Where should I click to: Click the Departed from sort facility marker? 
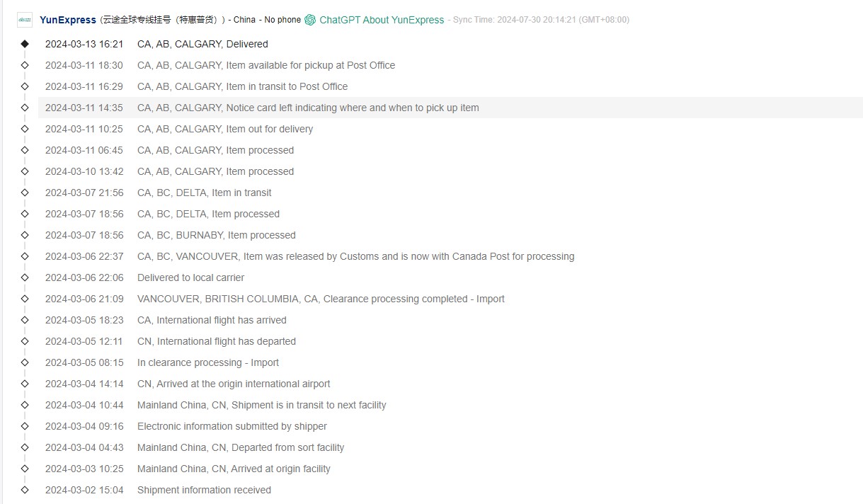click(x=25, y=447)
